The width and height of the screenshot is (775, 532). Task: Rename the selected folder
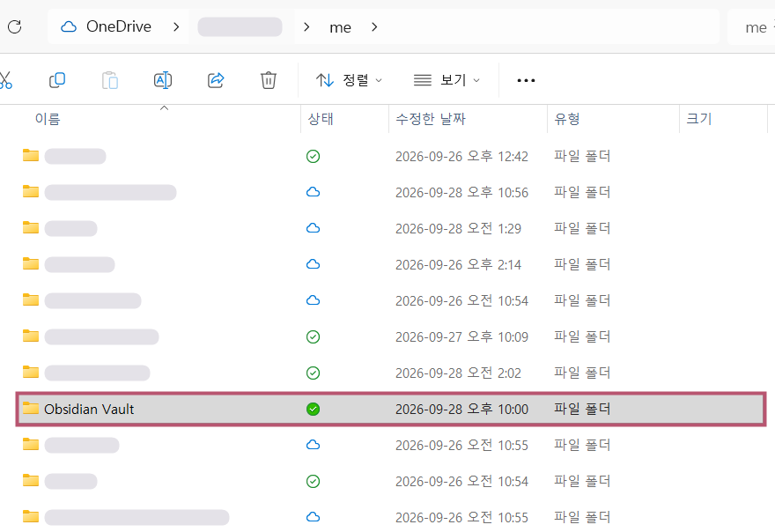click(x=163, y=80)
